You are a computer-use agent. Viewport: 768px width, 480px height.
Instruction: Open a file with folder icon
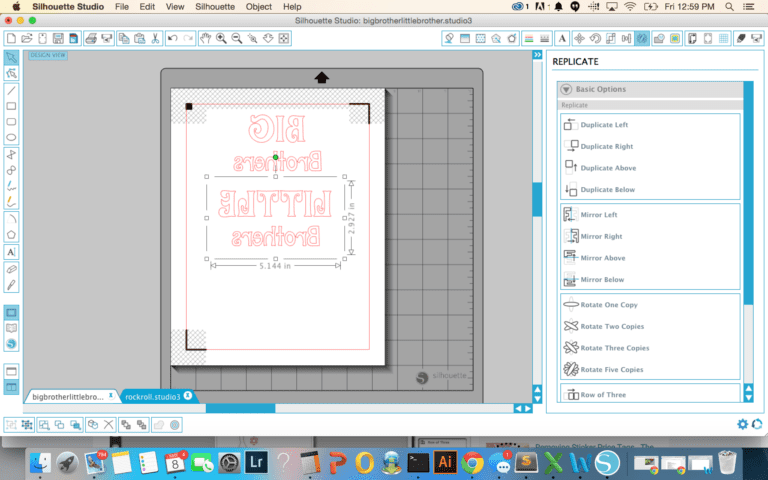(26, 38)
